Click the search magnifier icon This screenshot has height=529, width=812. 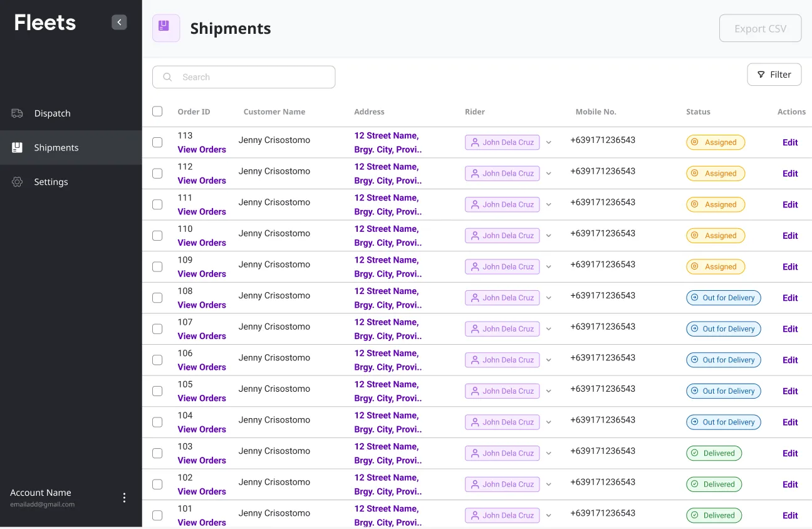coord(167,77)
